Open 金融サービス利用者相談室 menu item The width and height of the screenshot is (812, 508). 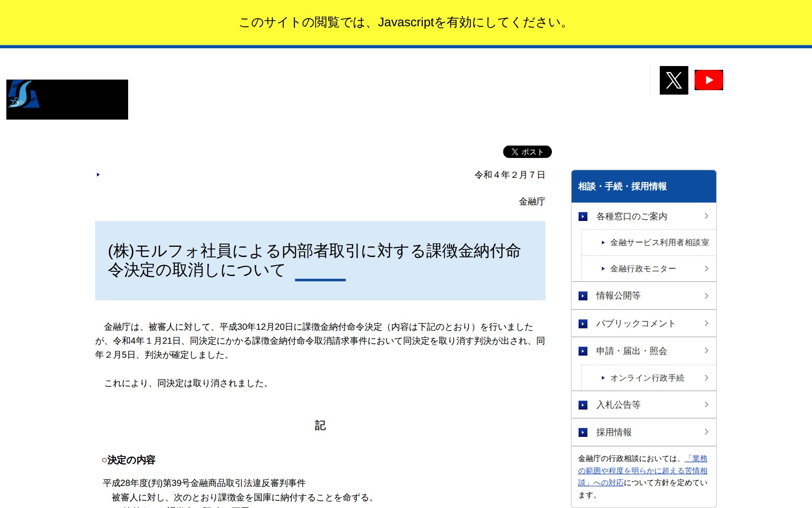tap(659, 243)
